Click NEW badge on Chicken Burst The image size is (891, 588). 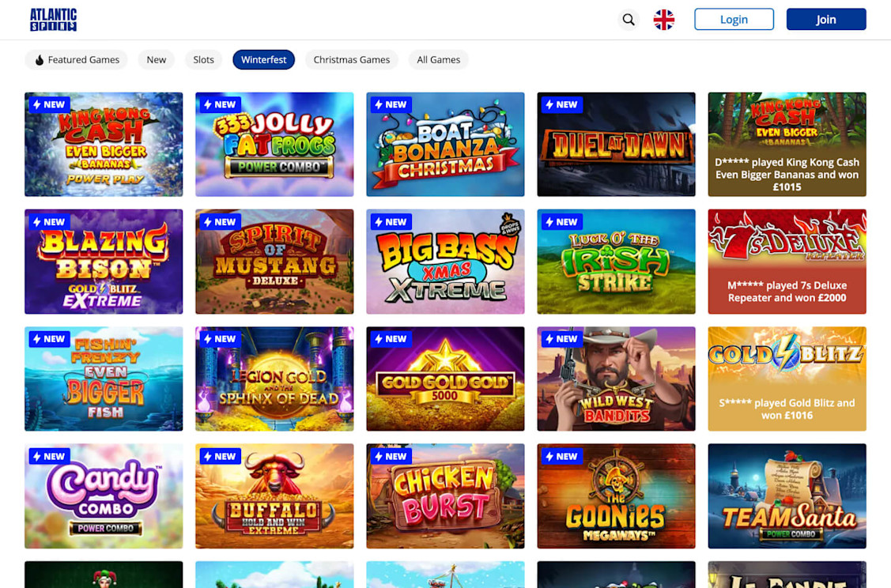pyautogui.click(x=391, y=456)
